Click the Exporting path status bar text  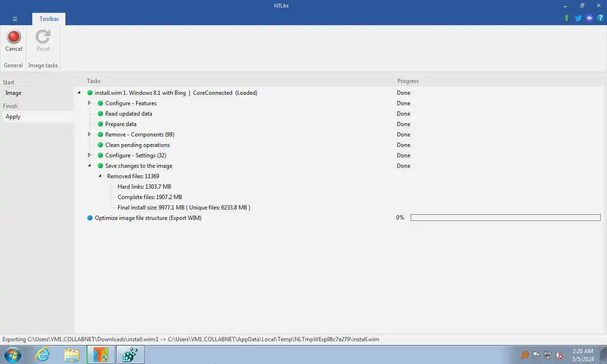pyautogui.click(x=191, y=339)
